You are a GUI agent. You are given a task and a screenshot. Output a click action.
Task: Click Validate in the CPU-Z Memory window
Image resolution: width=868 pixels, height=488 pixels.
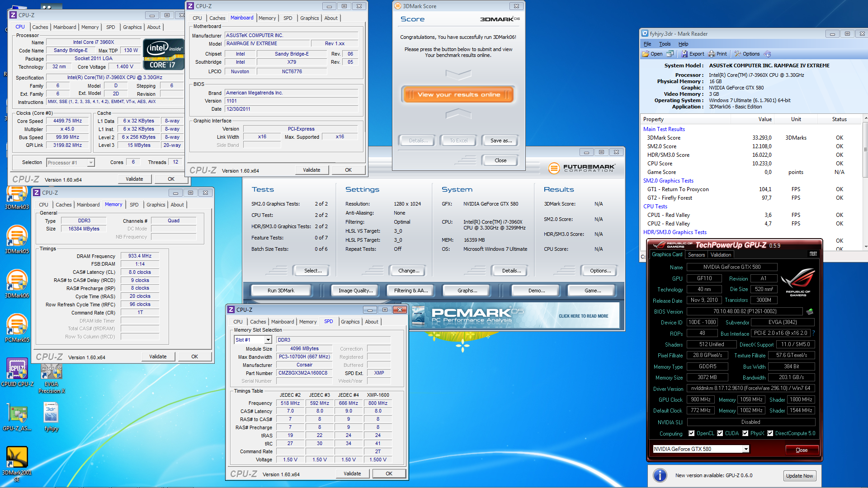(158, 357)
